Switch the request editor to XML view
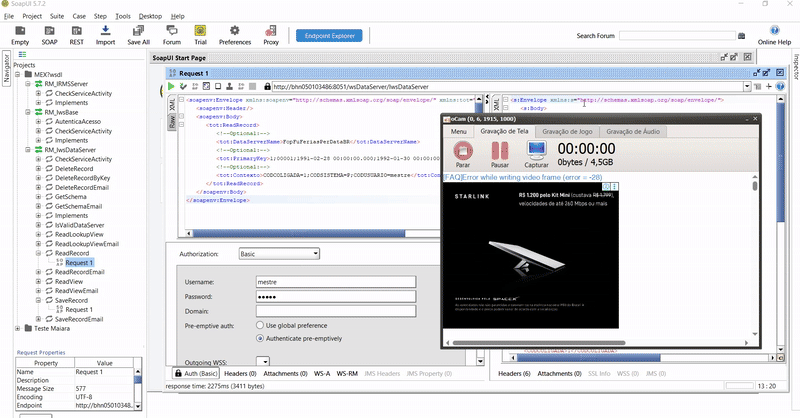Screen dimensions: 800x418 tap(172, 105)
